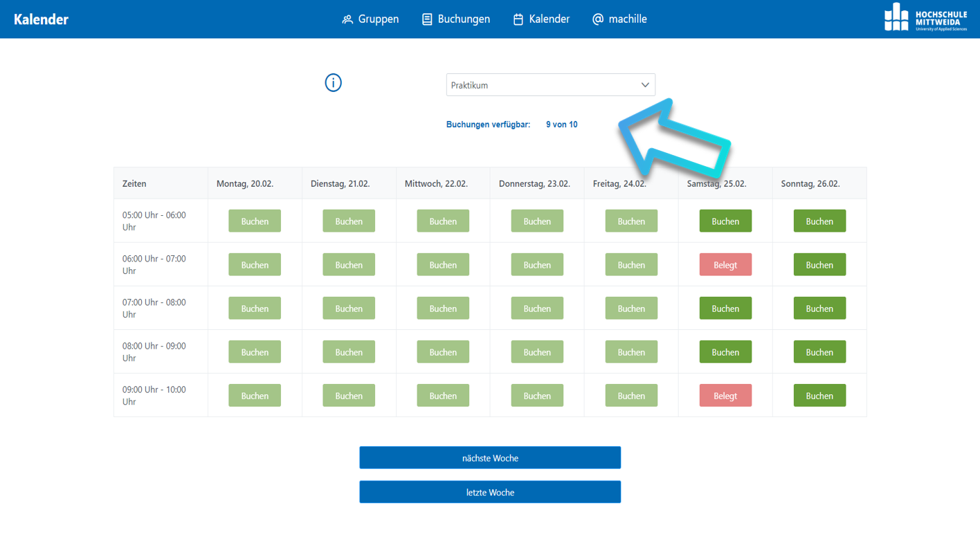Open the Gruppen menu item

pyautogui.click(x=378, y=19)
